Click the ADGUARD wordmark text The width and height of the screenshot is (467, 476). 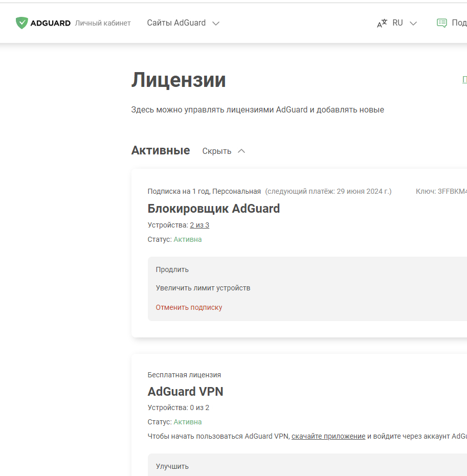pyautogui.click(x=50, y=24)
